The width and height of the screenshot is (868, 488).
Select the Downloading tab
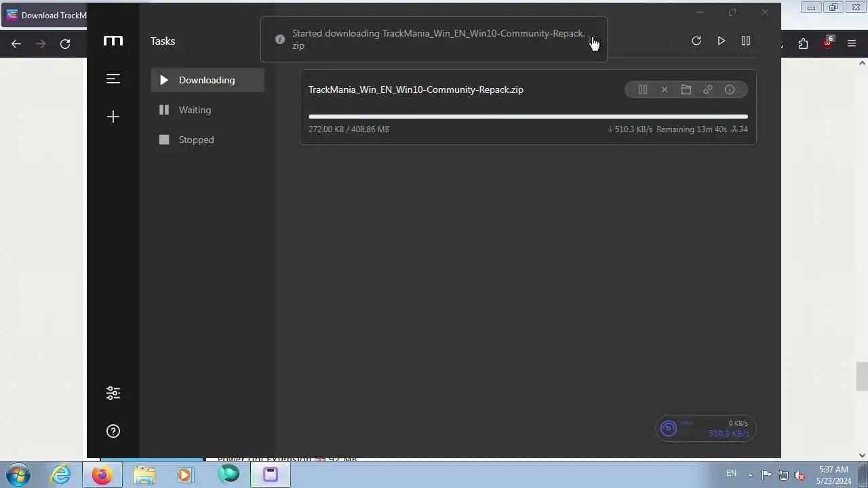tap(208, 80)
